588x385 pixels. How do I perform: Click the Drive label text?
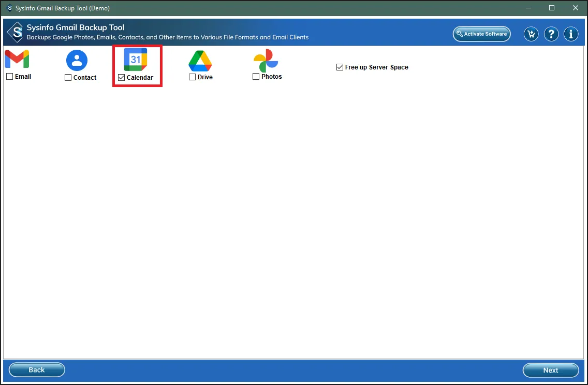[205, 77]
